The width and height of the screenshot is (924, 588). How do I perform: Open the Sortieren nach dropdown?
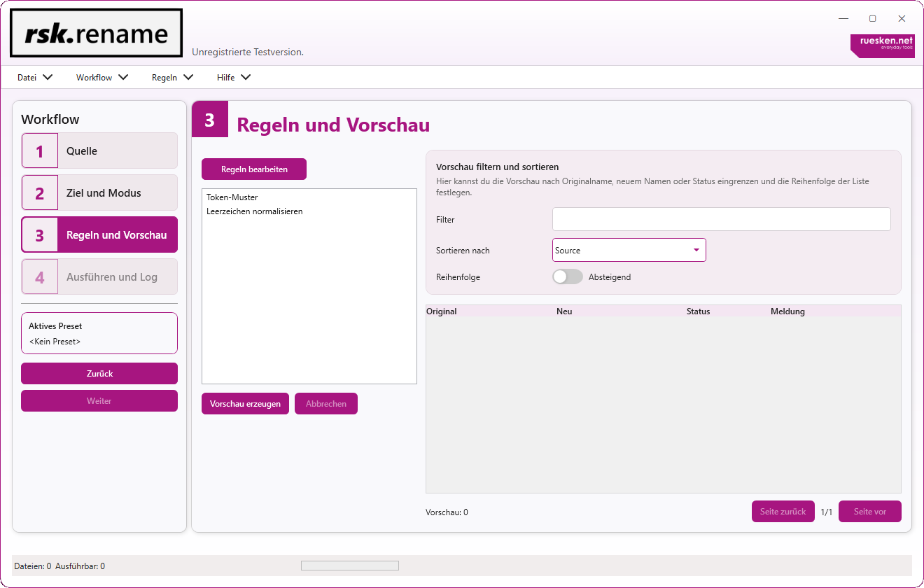pyautogui.click(x=629, y=251)
